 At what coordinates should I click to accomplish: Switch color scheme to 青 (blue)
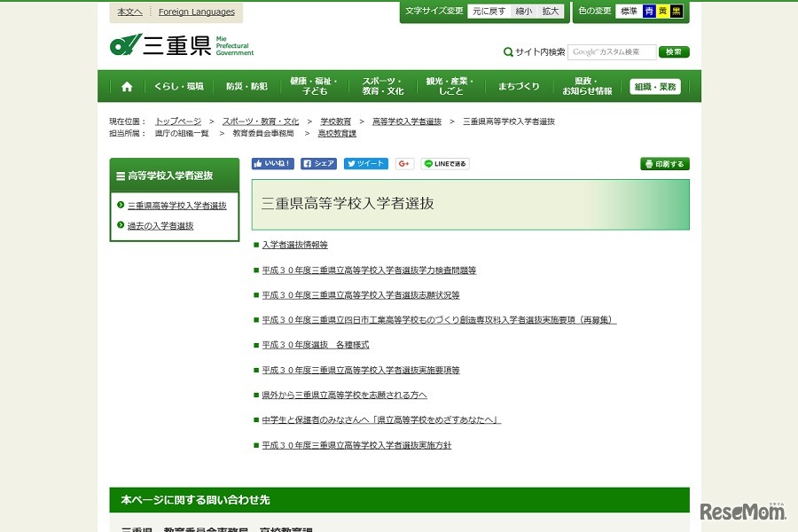tap(649, 11)
